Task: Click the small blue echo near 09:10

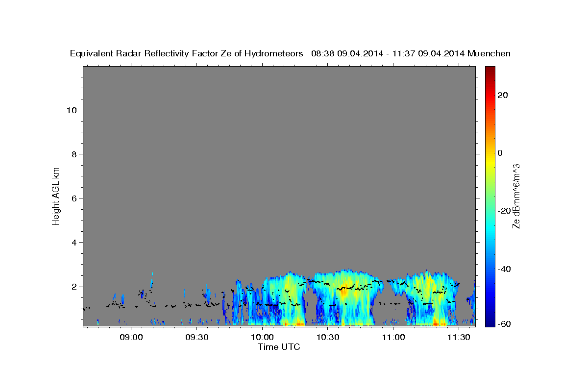Action: pos(152,282)
